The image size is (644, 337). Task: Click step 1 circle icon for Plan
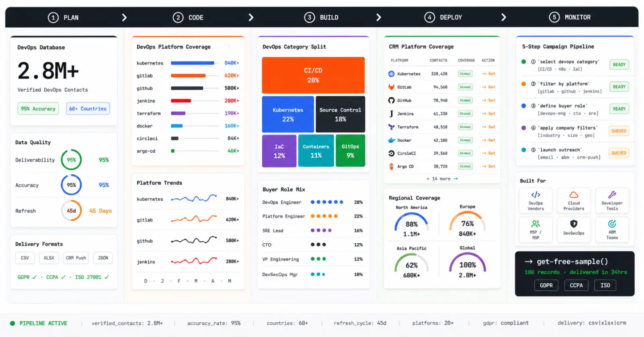tap(53, 17)
